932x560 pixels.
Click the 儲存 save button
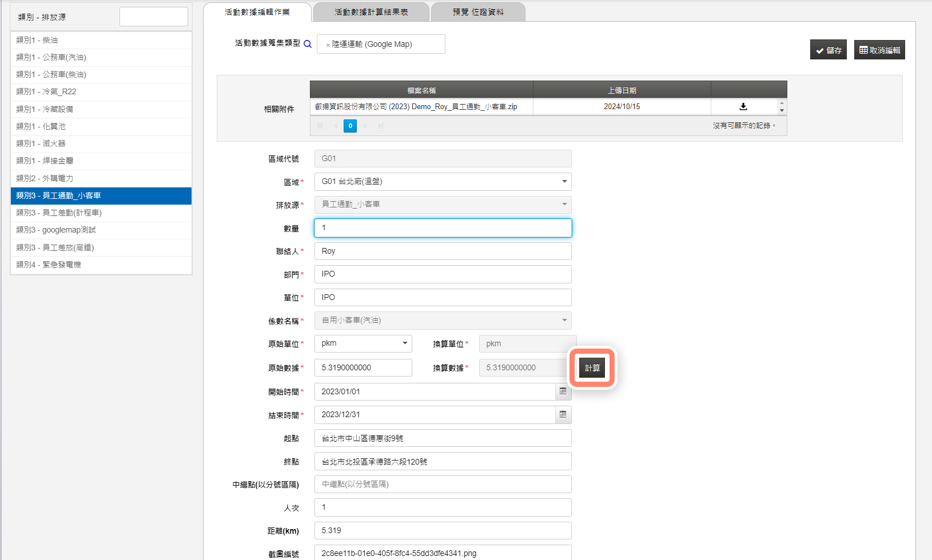click(829, 50)
